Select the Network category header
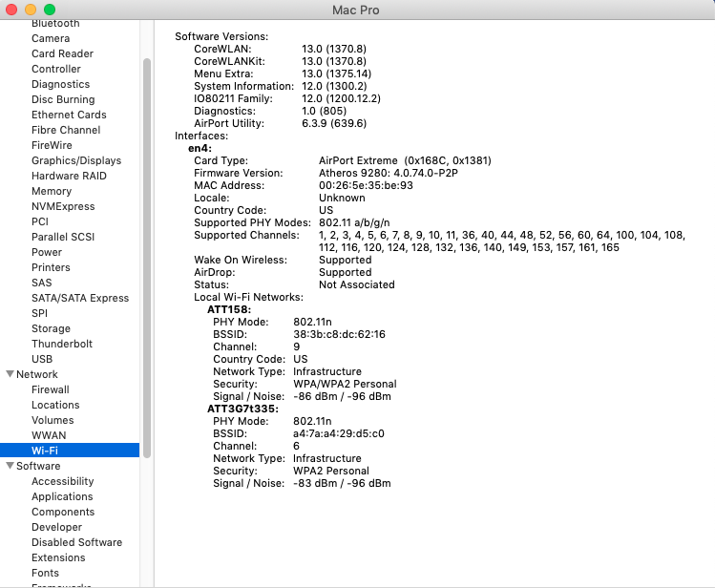The height and width of the screenshot is (588, 715). click(37, 374)
